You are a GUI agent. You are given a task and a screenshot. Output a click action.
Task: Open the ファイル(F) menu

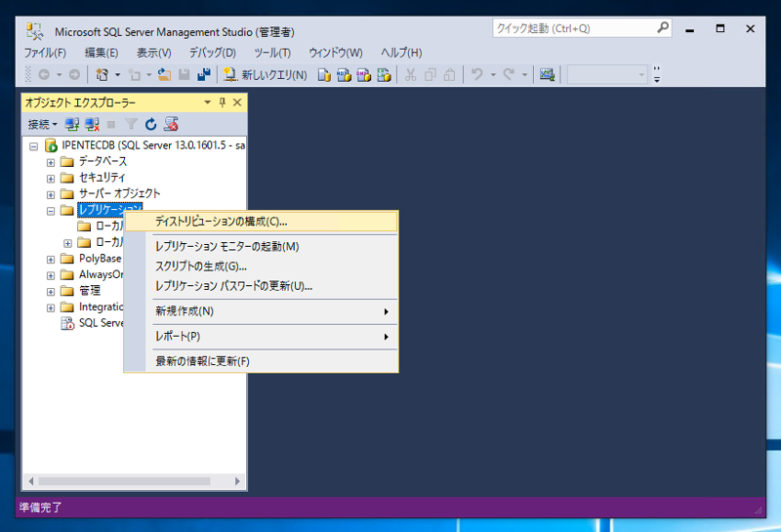pyautogui.click(x=45, y=53)
